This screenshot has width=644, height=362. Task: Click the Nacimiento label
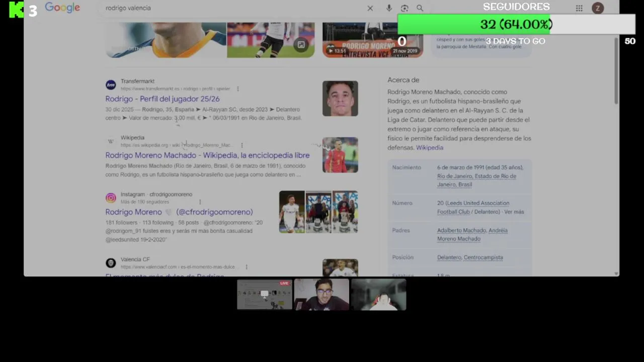click(x=407, y=167)
